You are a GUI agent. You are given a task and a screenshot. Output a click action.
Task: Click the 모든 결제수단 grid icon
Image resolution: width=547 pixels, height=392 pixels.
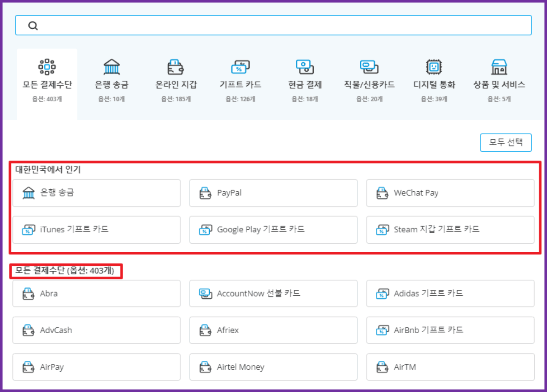click(47, 67)
